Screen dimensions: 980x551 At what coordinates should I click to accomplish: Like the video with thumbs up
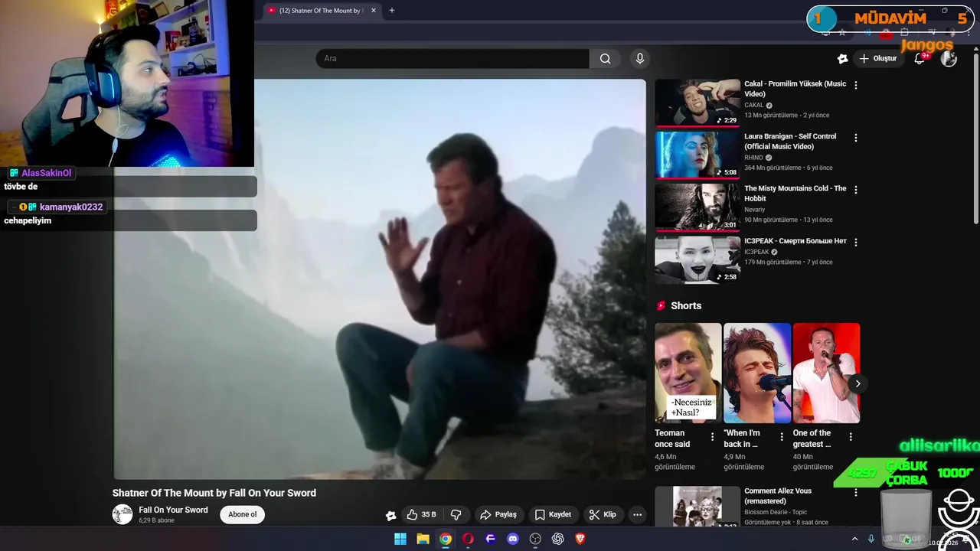click(421, 514)
